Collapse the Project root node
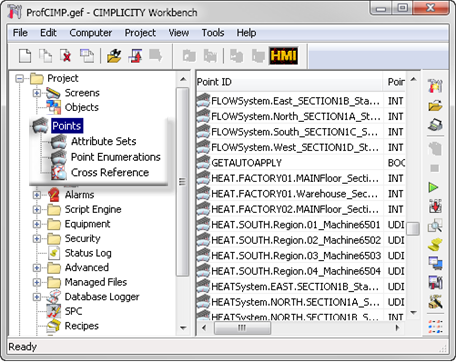The height and width of the screenshot is (362, 457). pyautogui.click(x=20, y=79)
